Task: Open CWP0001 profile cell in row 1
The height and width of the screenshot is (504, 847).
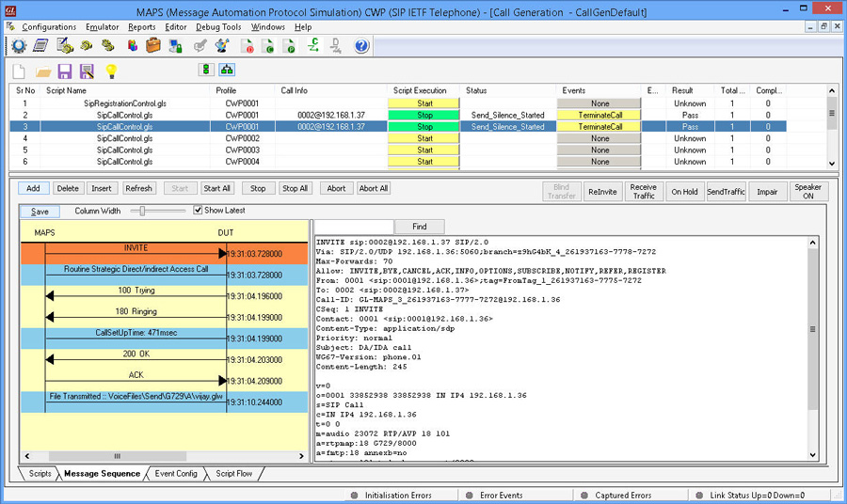Action: pyautogui.click(x=243, y=103)
